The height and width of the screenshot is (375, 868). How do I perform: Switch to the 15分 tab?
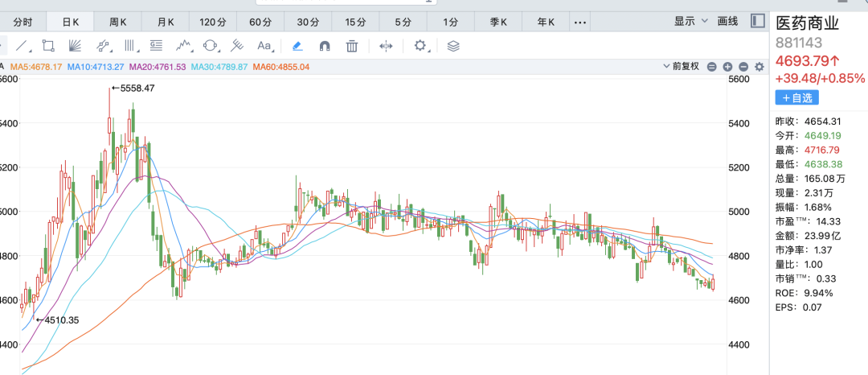(356, 23)
